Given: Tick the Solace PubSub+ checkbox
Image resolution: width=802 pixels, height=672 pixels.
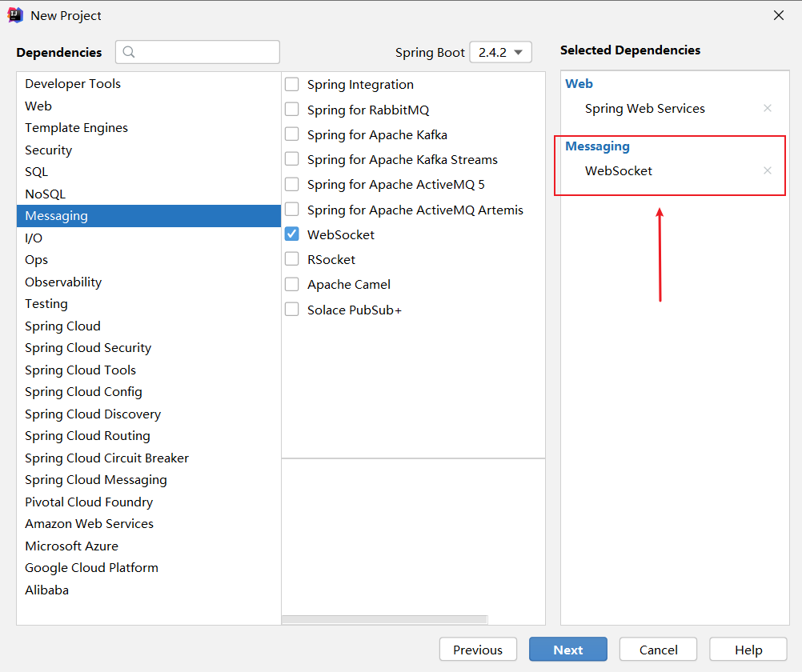Looking at the screenshot, I should [291, 310].
